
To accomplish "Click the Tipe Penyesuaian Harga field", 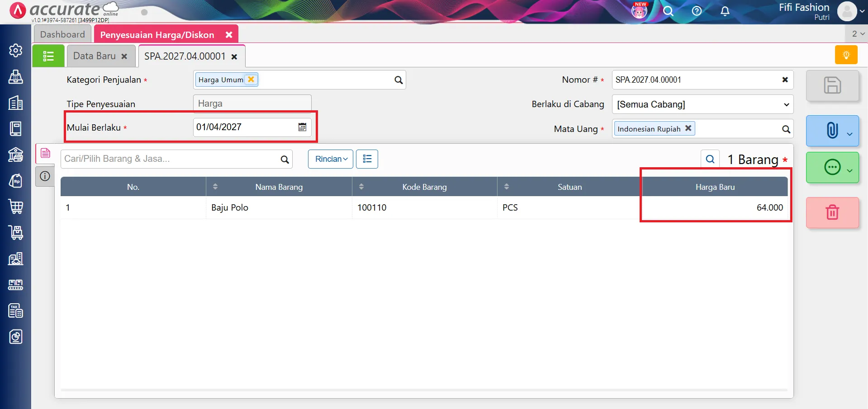I will click(x=252, y=103).
